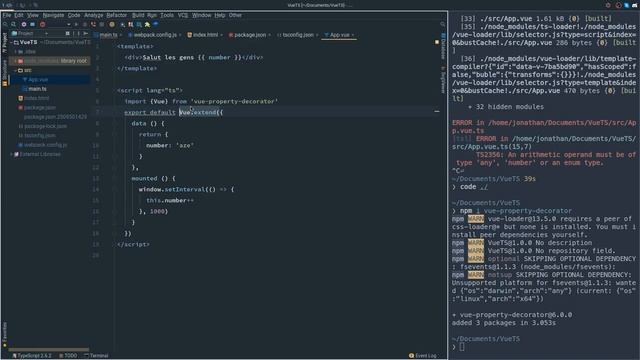Click the green Android-style toolbar icon
The height and width of the screenshot is (360, 640).
pos(147,24)
